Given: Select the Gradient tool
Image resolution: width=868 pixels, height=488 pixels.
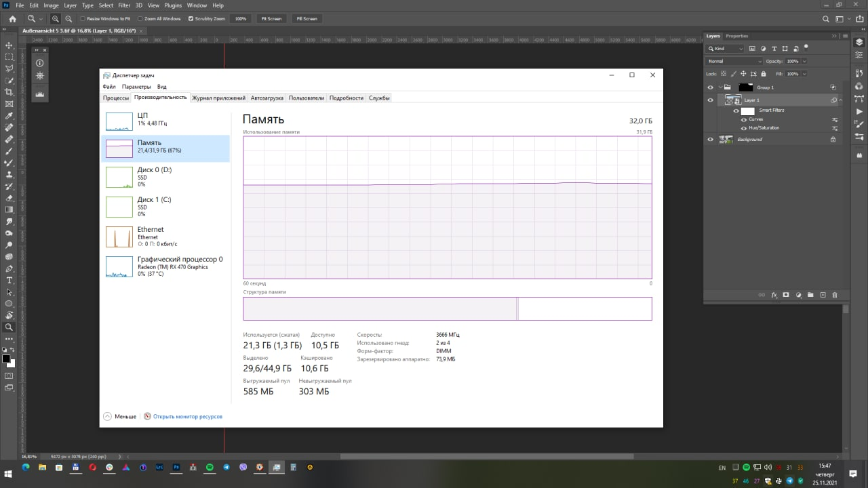Looking at the screenshot, I should click(x=9, y=210).
